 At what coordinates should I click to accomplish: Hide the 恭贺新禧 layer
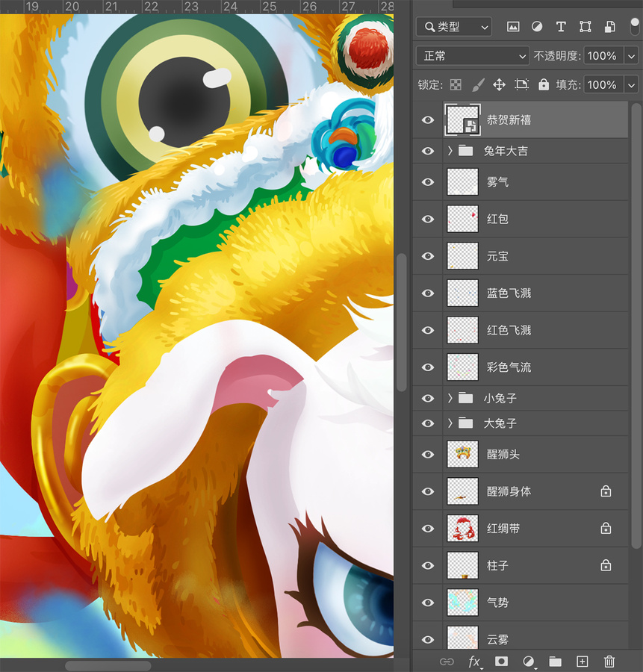pos(428,120)
